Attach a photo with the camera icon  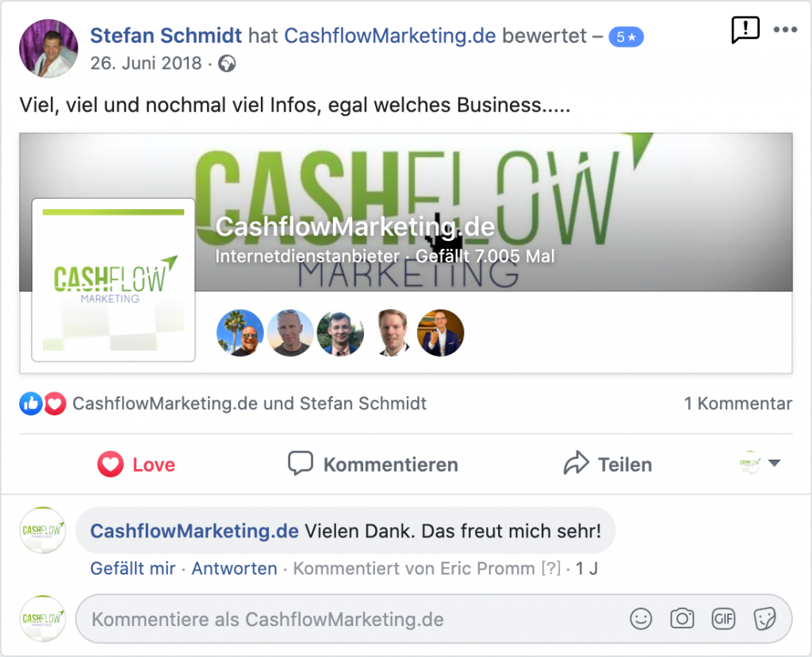(x=682, y=619)
